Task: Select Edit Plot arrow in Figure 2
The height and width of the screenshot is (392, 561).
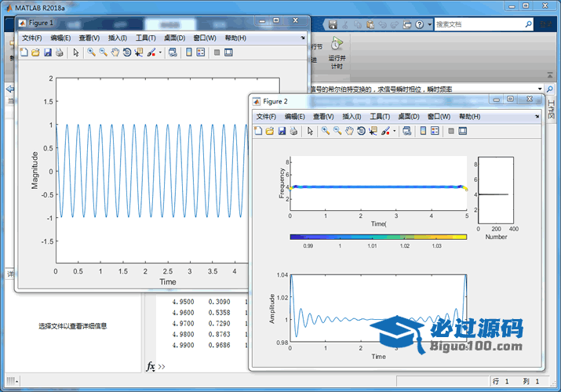Action: tap(310, 131)
